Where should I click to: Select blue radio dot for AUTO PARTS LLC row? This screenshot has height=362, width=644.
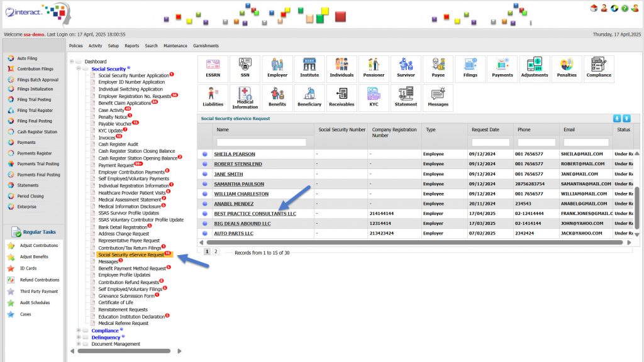(x=205, y=234)
